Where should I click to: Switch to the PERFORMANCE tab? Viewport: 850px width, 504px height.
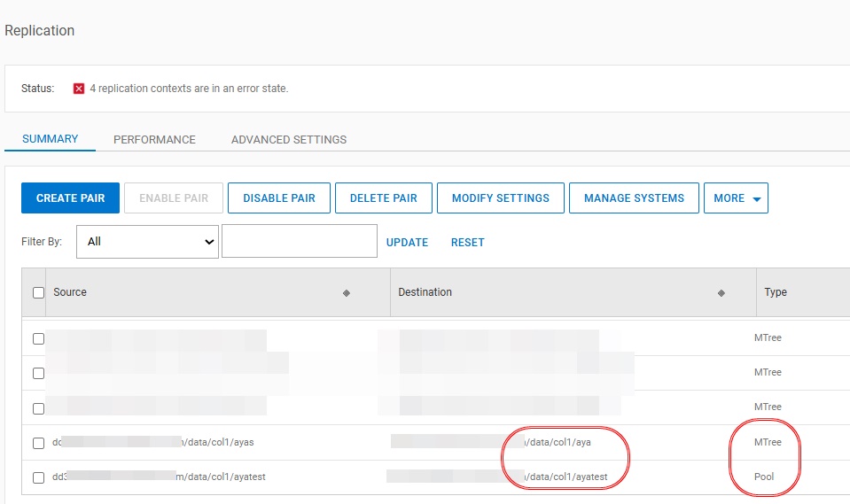(x=154, y=140)
